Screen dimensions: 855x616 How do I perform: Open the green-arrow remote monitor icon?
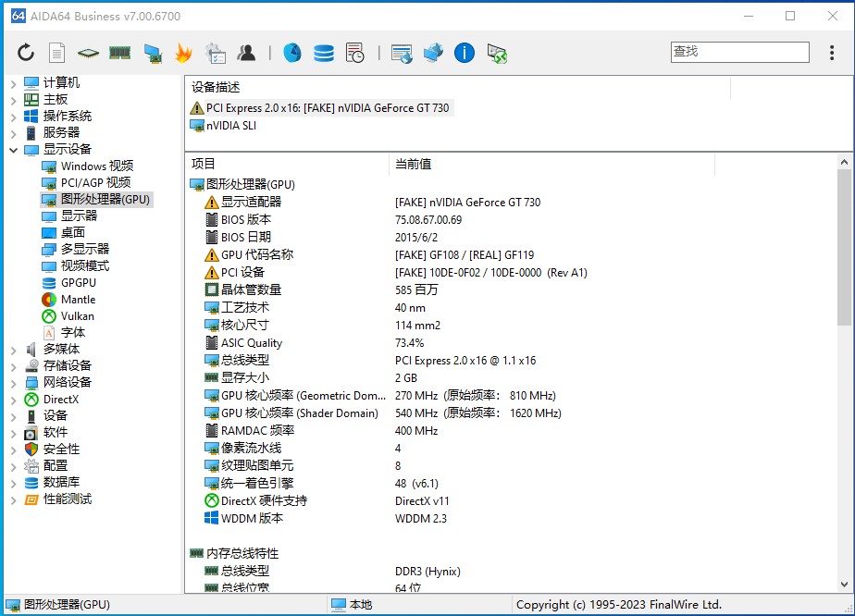(x=497, y=53)
